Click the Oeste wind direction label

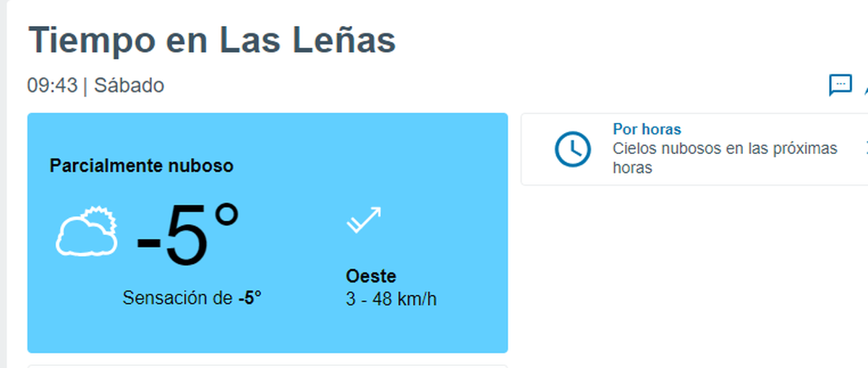371,276
